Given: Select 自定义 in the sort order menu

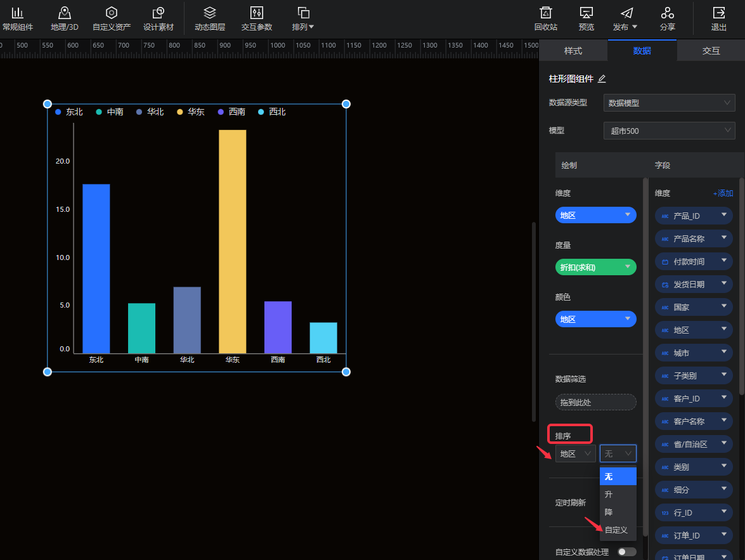Looking at the screenshot, I should click(616, 530).
